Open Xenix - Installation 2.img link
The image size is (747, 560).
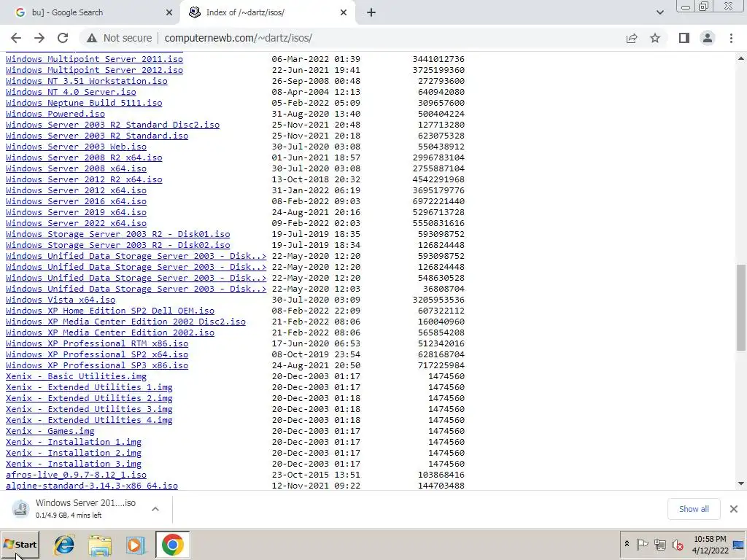[74, 454]
